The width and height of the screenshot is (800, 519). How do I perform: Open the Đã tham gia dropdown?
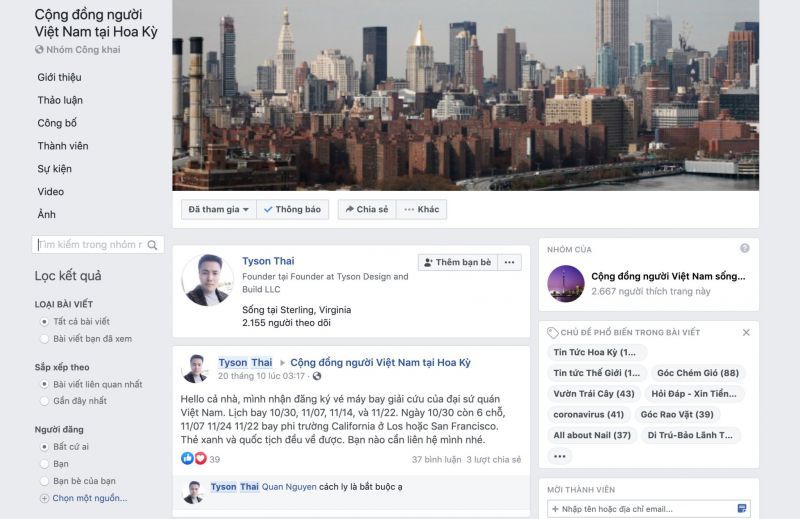click(218, 209)
